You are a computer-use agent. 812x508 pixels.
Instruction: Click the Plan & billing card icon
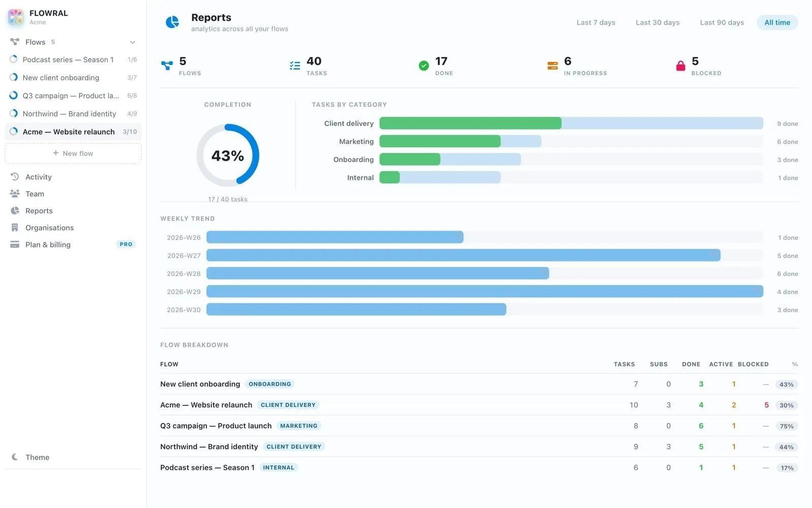(15, 244)
